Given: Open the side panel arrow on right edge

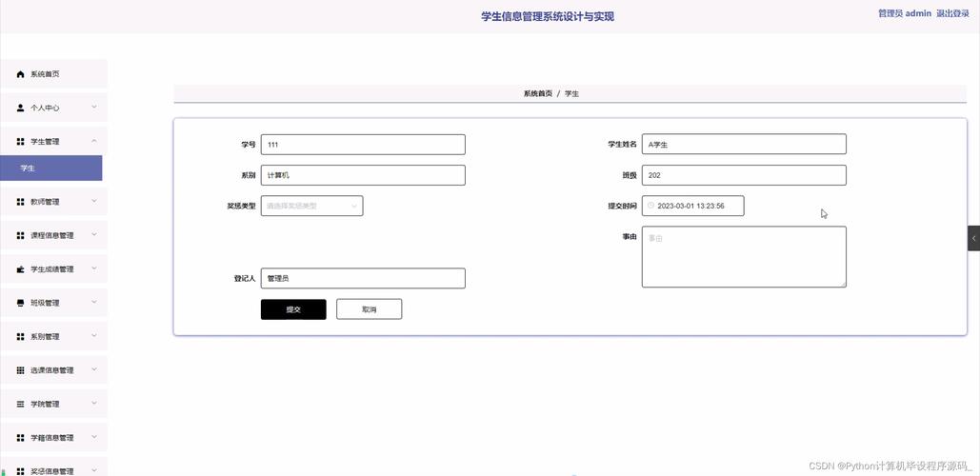Looking at the screenshot, I should point(973,238).
